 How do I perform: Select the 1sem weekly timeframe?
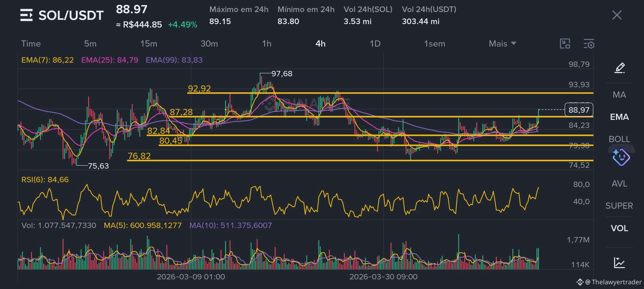(435, 44)
